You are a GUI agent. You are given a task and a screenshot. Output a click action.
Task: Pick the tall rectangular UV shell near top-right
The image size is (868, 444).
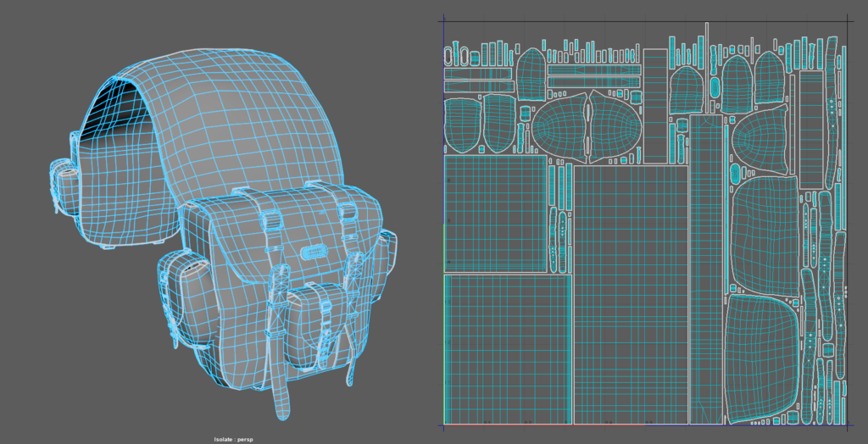pyautogui.click(x=811, y=129)
